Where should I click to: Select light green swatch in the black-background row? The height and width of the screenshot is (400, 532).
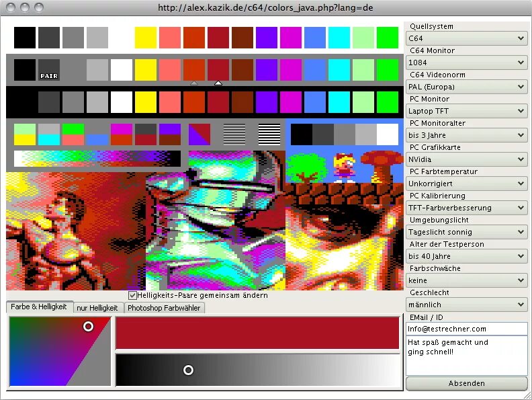click(x=363, y=102)
